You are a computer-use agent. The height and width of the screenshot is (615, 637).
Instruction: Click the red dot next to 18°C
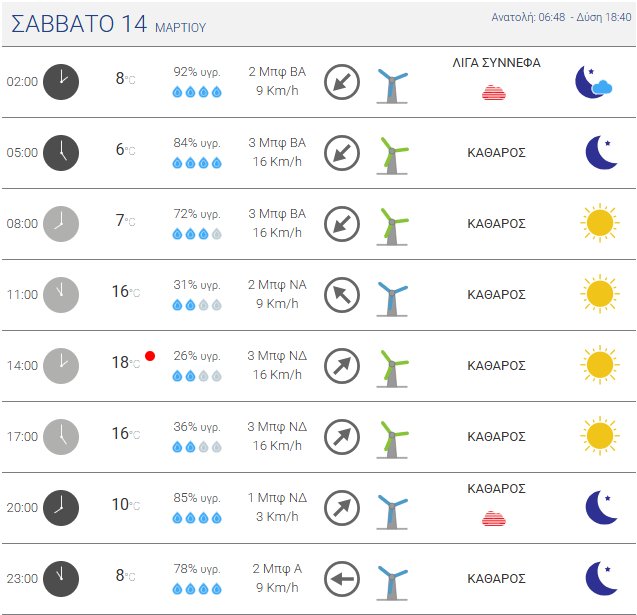click(x=150, y=356)
